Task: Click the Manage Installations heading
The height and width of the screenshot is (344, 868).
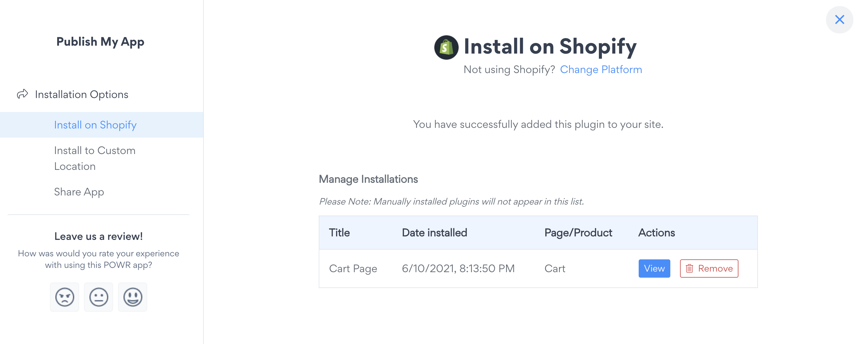Action: point(368,179)
